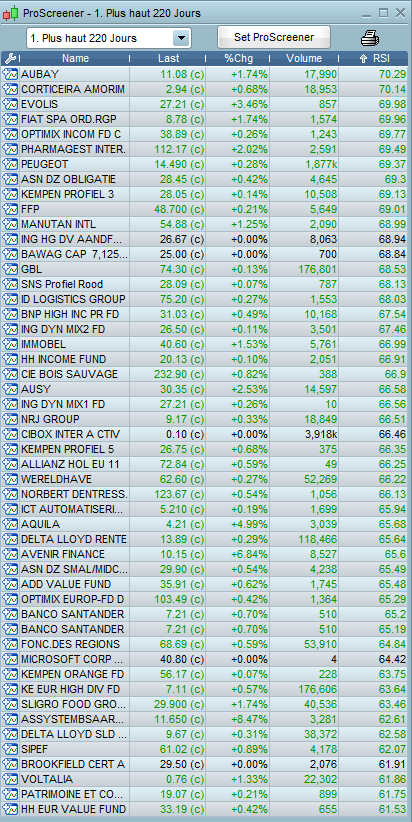Open the chart icon for ADD VALUE FUND

point(10,584)
